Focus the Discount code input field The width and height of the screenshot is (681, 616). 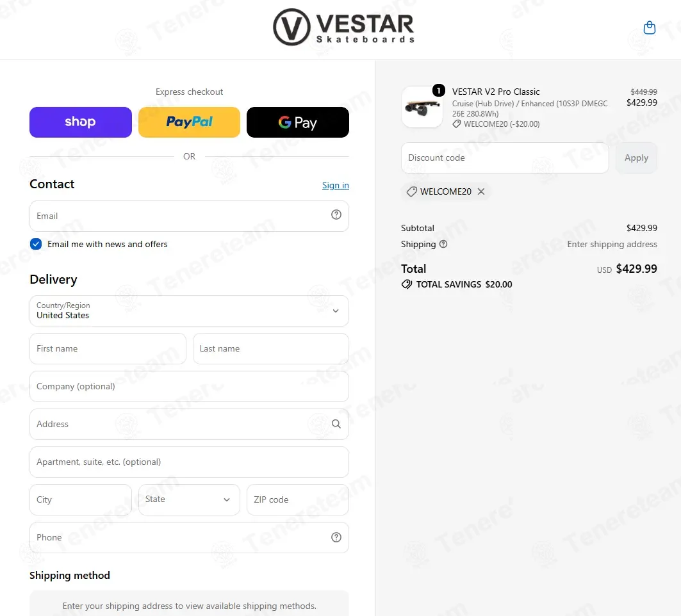click(505, 158)
